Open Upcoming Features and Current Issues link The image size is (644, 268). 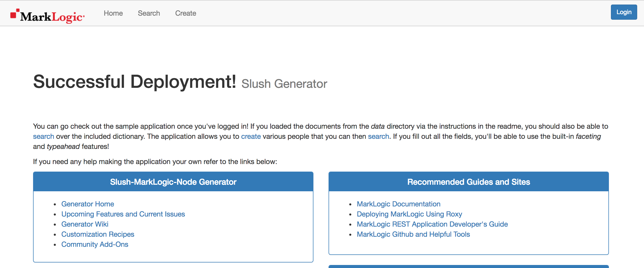pyautogui.click(x=123, y=214)
